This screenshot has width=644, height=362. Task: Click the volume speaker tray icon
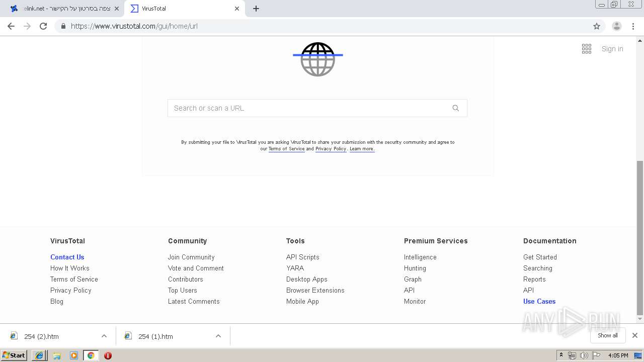(584, 355)
